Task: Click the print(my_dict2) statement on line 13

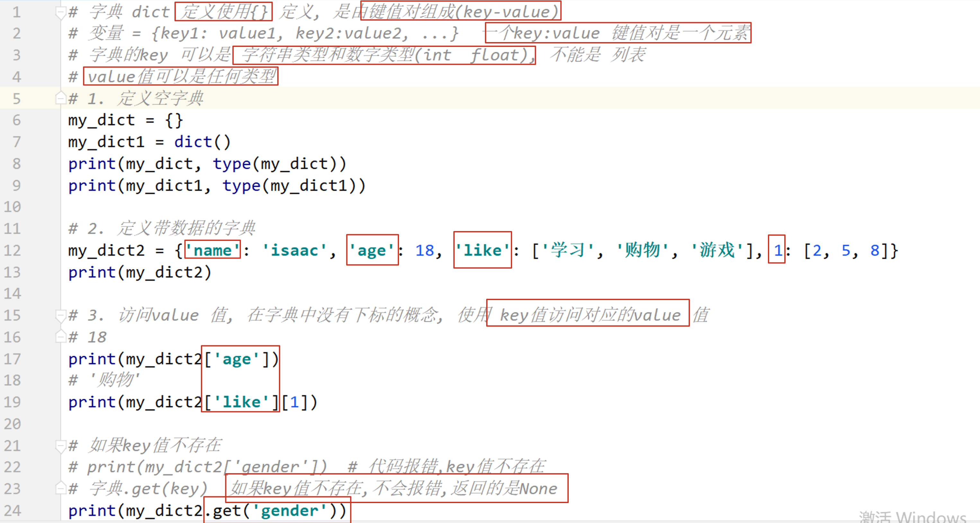Action: (x=140, y=272)
